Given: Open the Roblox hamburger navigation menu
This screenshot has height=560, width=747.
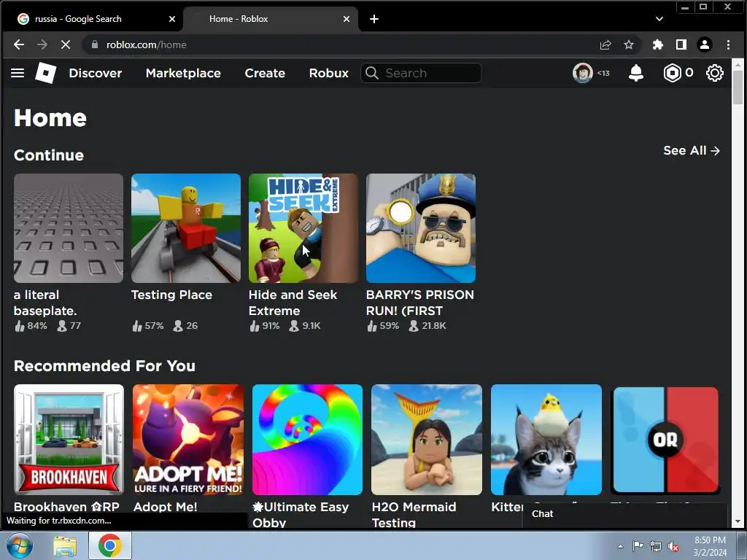Looking at the screenshot, I should pyautogui.click(x=18, y=73).
